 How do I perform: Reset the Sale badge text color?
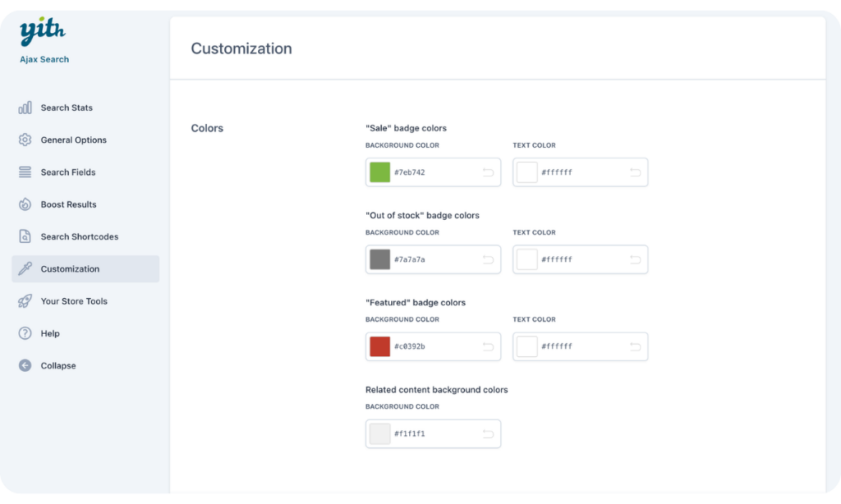[x=635, y=172]
